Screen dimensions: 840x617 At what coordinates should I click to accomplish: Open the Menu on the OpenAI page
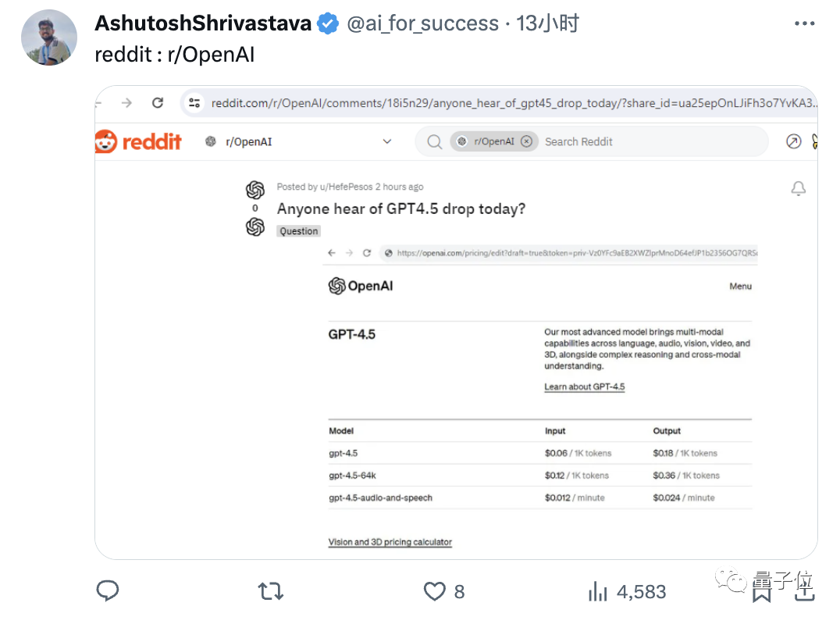tap(740, 286)
